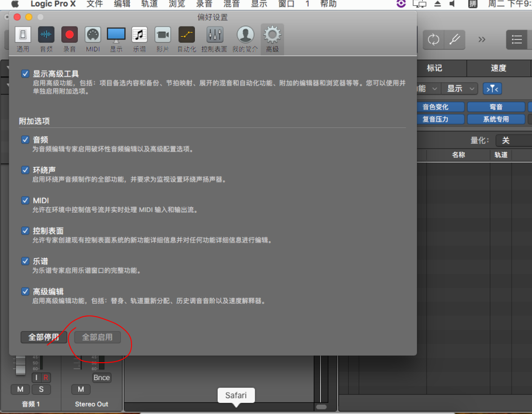Disable the 环绕声 surround checkbox

coord(25,170)
